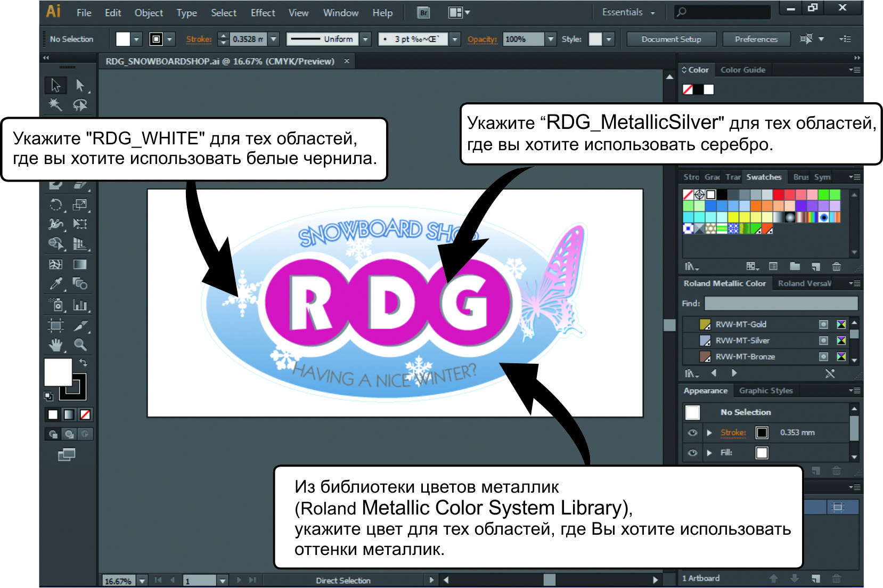
Task: Switch to the Graphic Styles tab
Action: [766, 390]
